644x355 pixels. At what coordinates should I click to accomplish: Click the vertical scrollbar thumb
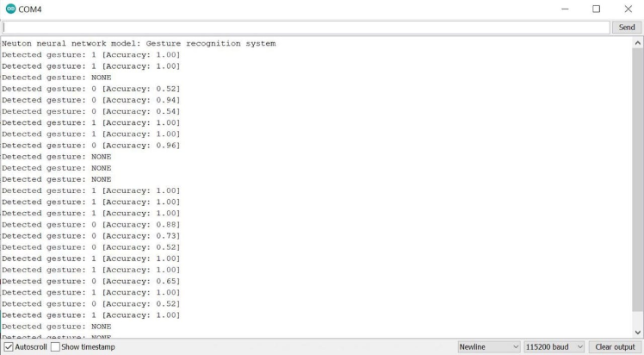pyautogui.click(x=637, y=179)
